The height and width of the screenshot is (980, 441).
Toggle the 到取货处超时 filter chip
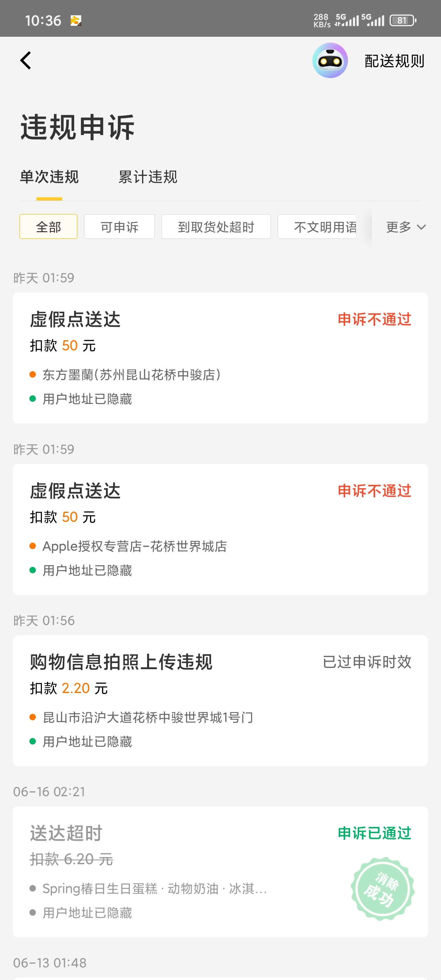pos(216,227)
